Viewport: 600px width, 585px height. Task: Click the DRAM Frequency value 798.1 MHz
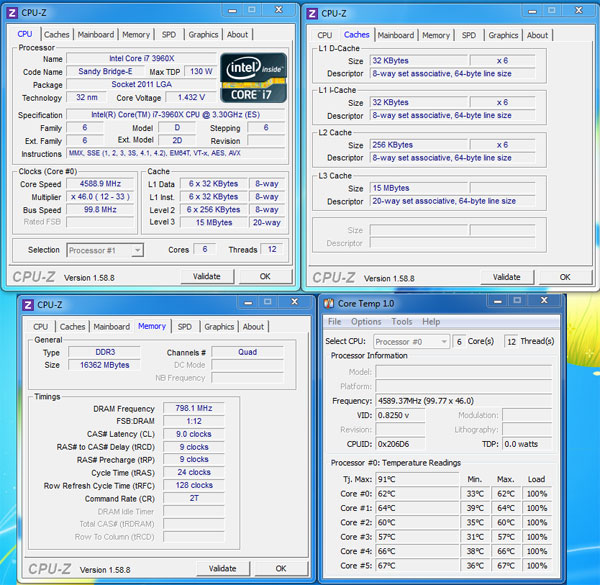(x=194, y=409)
